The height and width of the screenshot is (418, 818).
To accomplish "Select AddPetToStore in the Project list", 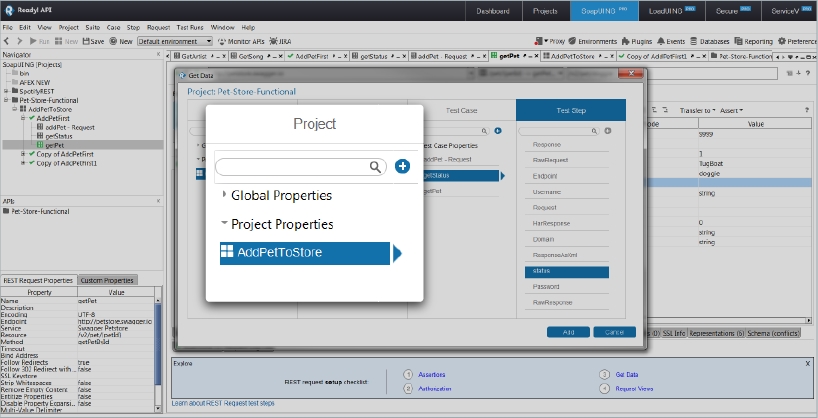I will [304, 253].
